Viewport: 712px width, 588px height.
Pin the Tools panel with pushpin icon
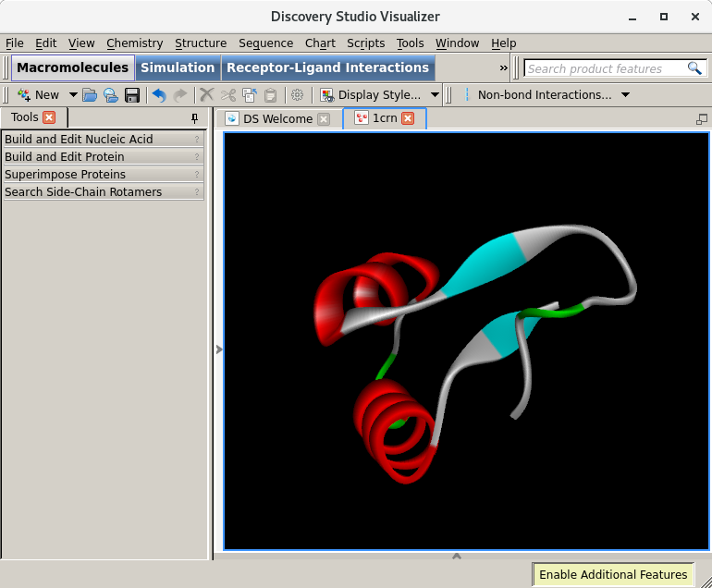(194, 118)
